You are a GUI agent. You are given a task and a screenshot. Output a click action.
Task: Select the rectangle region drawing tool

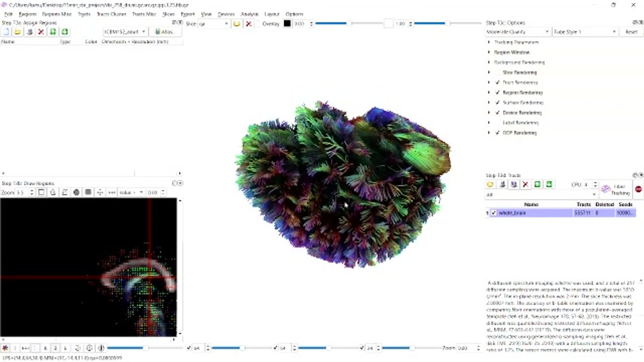coord(41,192)
